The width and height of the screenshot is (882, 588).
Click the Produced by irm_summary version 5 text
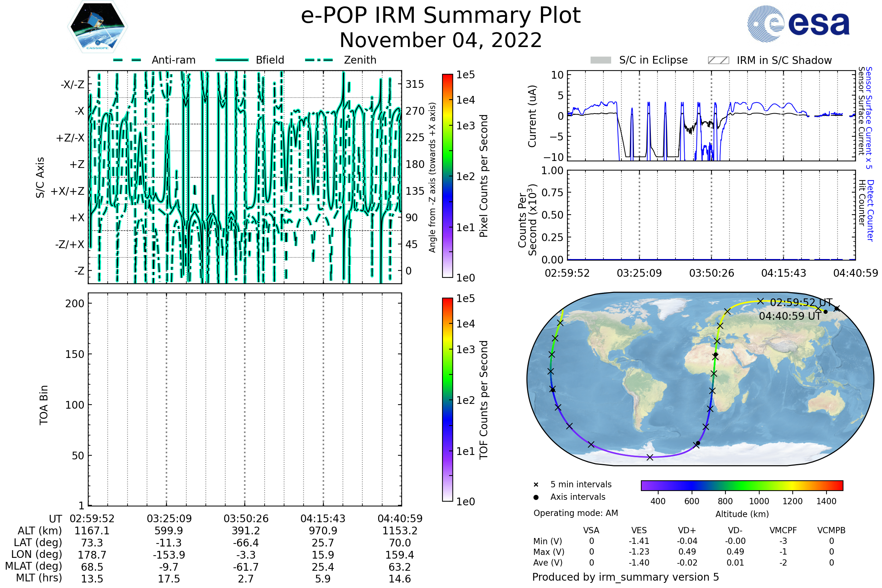[625, 577]
